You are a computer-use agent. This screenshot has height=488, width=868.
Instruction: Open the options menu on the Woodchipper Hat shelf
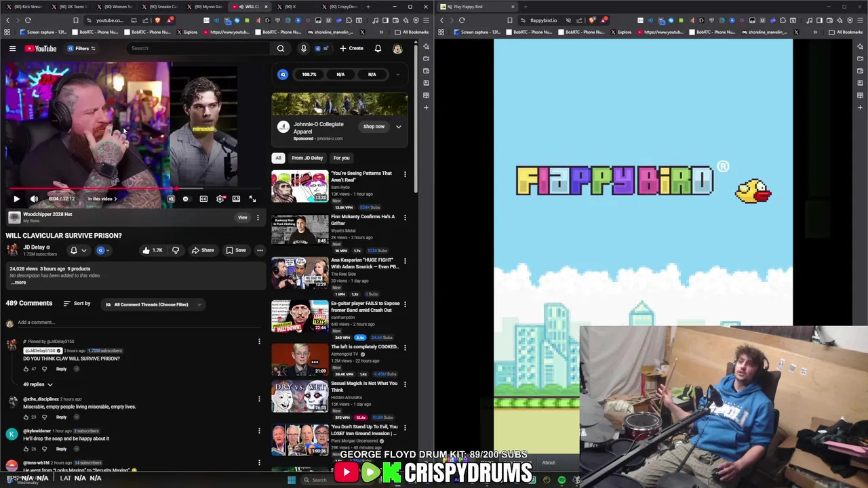pyautogui.click(x=258, y=218)
